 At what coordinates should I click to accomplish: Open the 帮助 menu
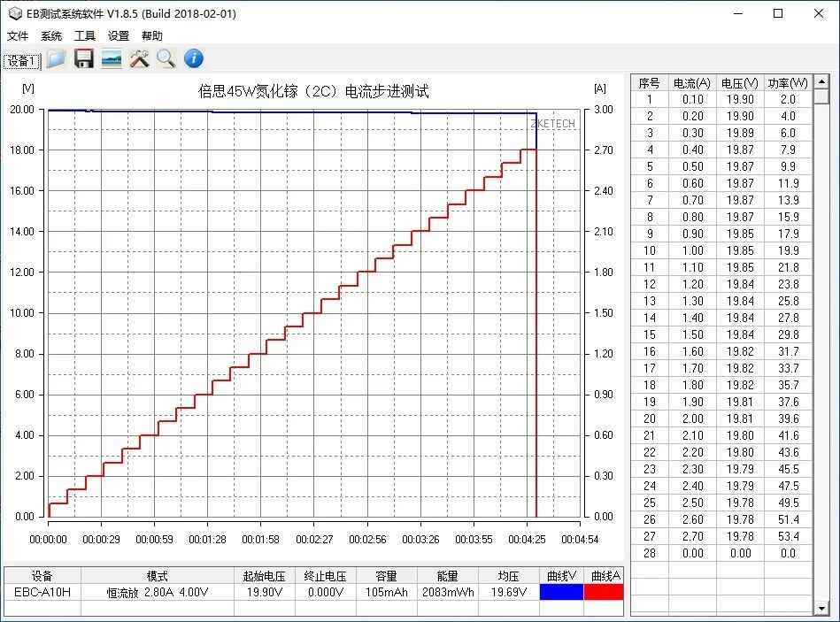pyautogui.click(x=151, y=36)
